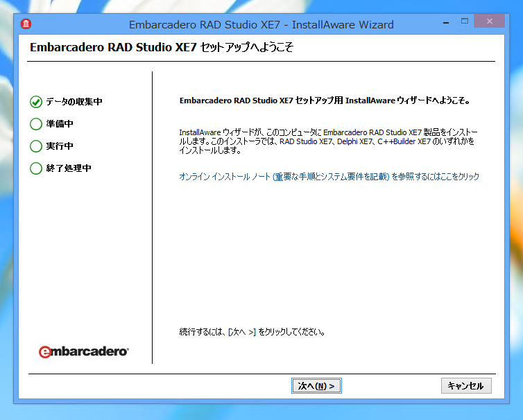Click the 続行するには、[次へ >] instruction text
Image resolution: width=523 pixels, height=420 pixels.
tap(252, 332)
